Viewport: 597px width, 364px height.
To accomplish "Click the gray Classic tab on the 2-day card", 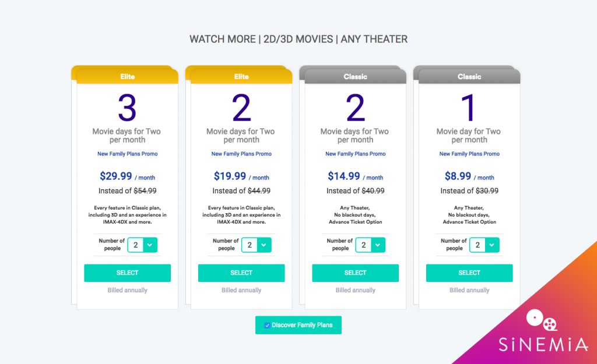I will [355, 76].
